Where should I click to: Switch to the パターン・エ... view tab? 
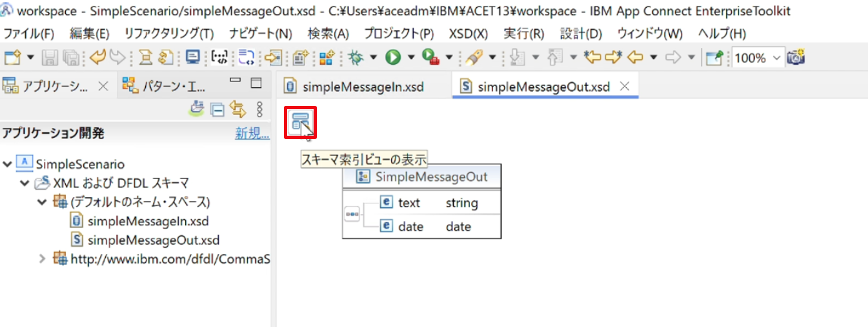click(165, 86)
